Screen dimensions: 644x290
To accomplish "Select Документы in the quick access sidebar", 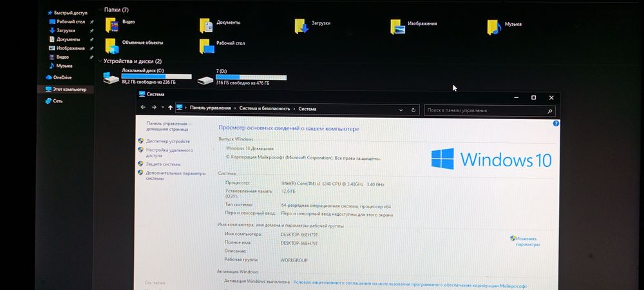I will [68, 39].
